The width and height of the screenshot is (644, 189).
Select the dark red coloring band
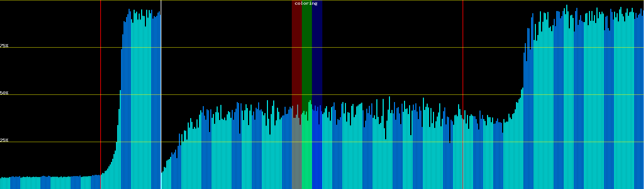[297, 47]
